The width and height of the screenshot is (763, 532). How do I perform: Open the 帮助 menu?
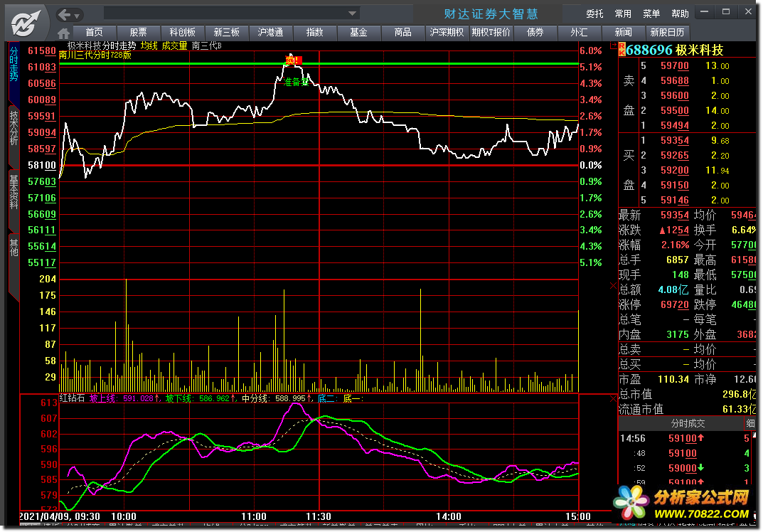(x=680, y=14)
